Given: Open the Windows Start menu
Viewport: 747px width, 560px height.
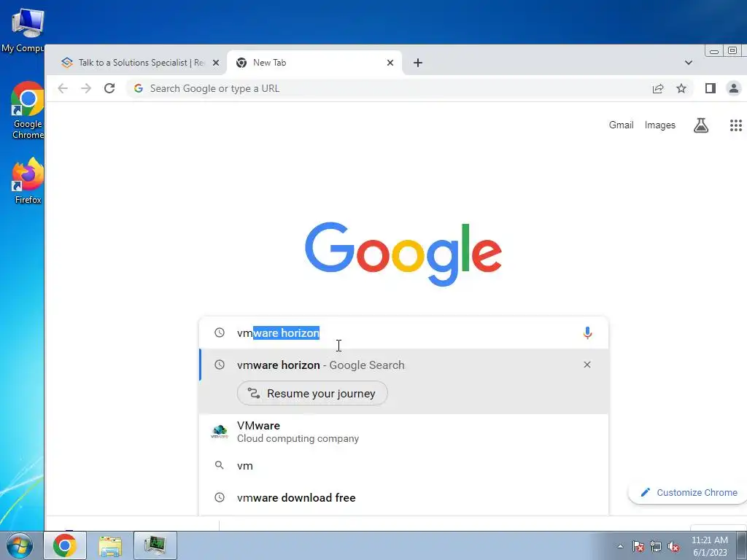Looking at the screenshot, I should coord(20,545).
